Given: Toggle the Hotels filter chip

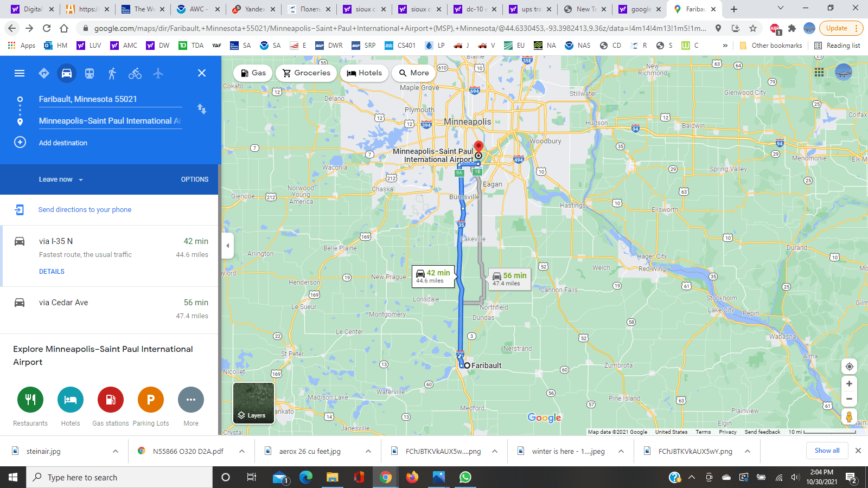Looking at the screenshot, I should point(364,73).
